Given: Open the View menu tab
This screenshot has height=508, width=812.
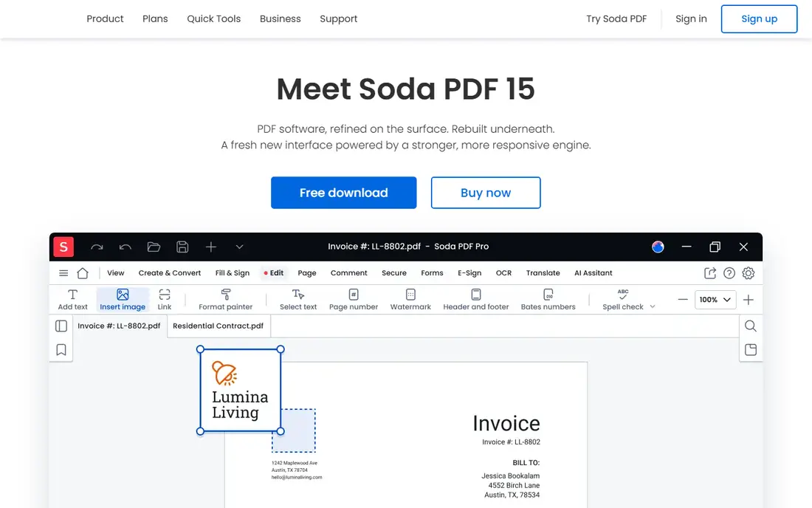Looking at the screenshot, I should [115, 273].
